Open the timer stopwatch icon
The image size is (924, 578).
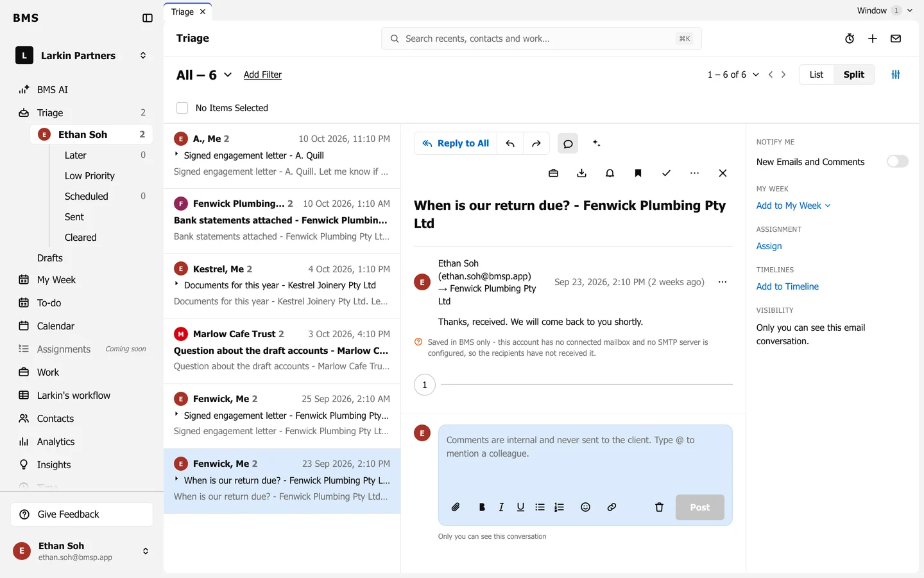pyautogui.click(x=850, y=39)
